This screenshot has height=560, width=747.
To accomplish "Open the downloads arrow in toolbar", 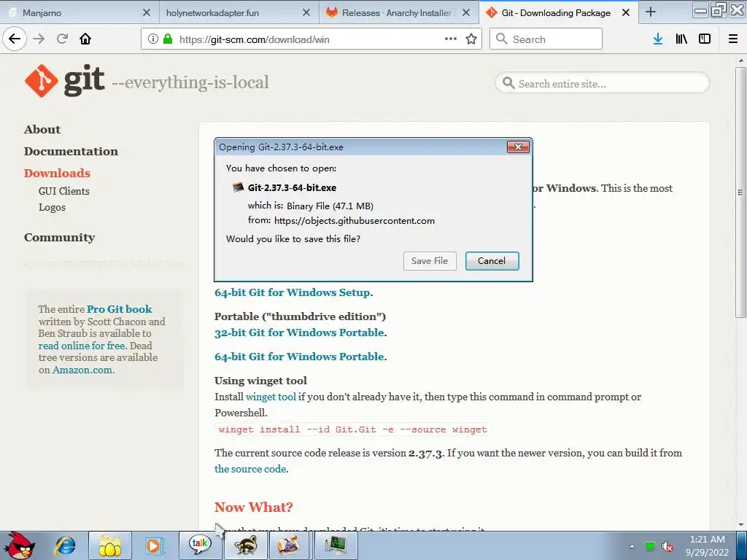I will (658, 39).
